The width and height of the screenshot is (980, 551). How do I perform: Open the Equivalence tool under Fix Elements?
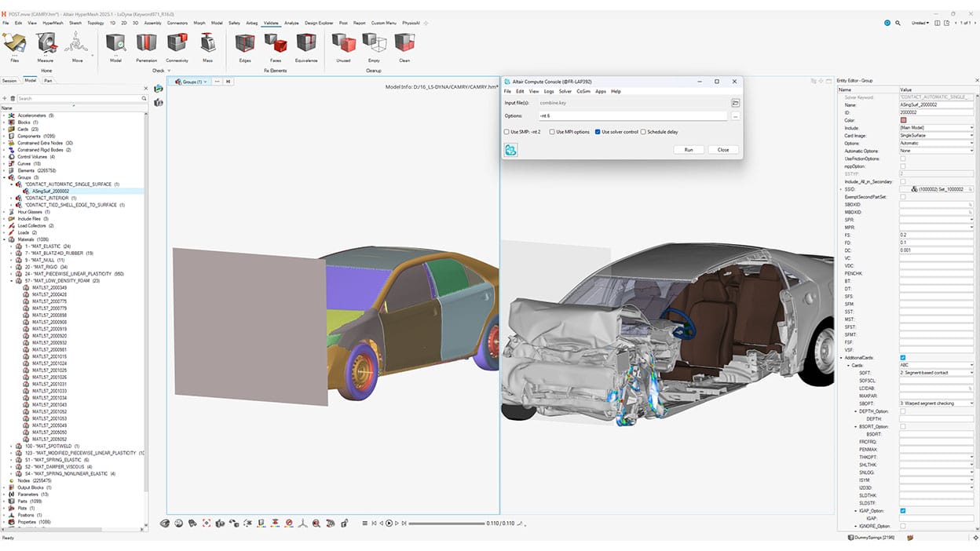tap(307, 47)
